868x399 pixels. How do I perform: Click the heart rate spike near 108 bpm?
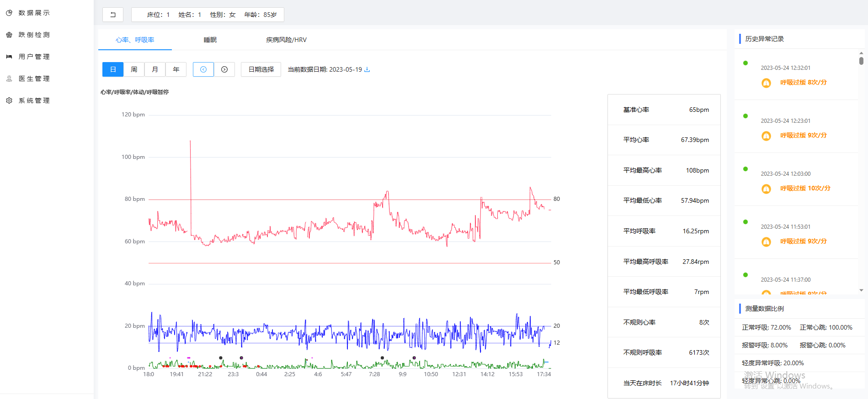pyautogui.click(x=190, y=142)
